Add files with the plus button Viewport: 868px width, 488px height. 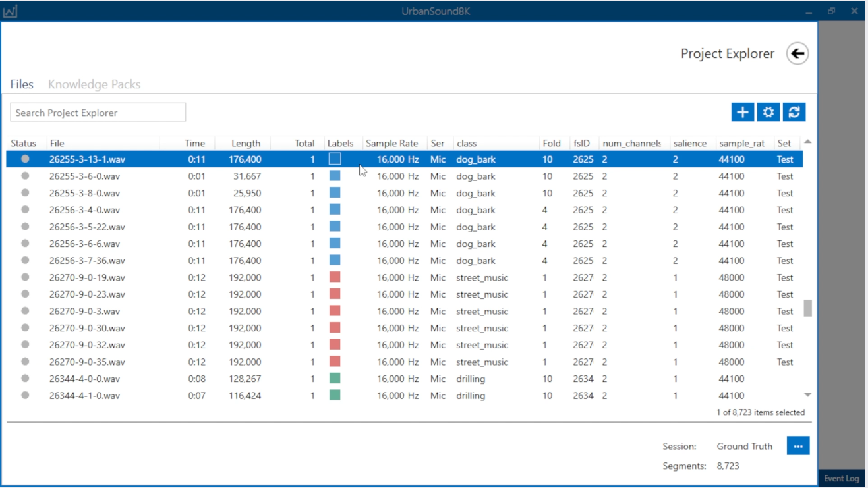coord(743,112)
